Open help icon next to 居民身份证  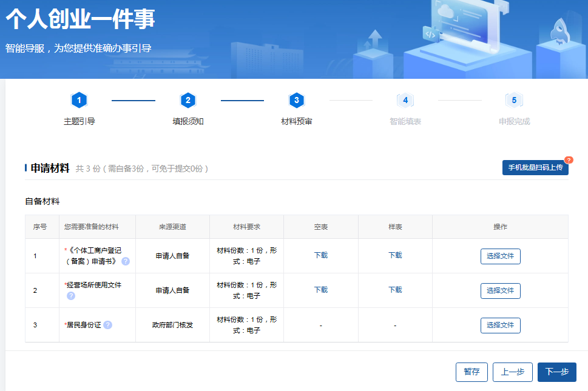click(108, 325)
